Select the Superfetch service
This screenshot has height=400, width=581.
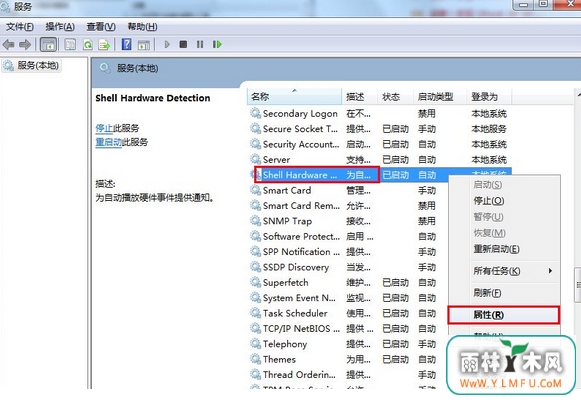(x=285, y=283)
